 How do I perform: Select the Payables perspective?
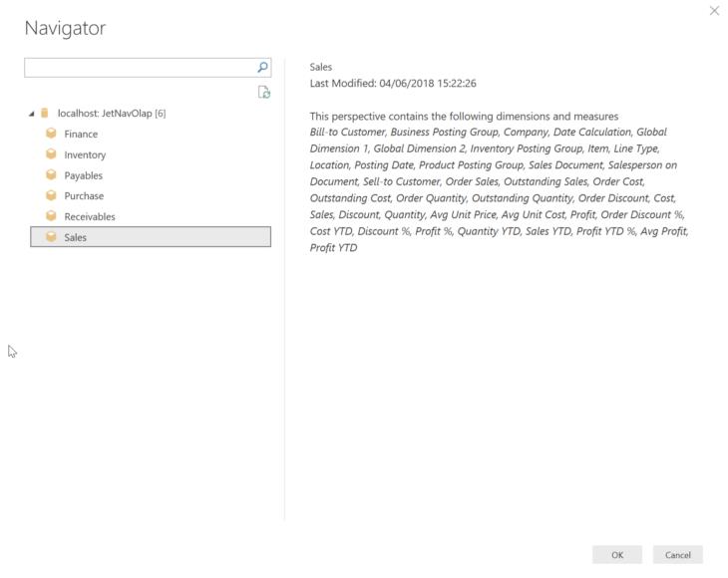[84, 175]
